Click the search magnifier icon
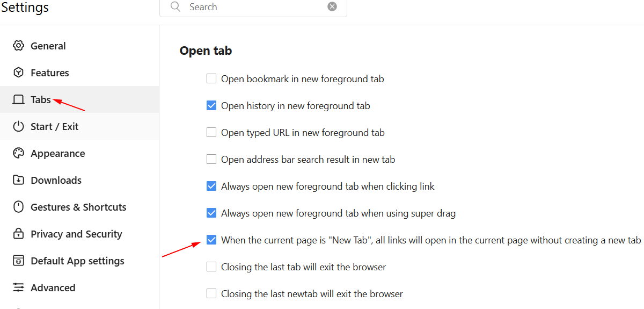This screenshot has width=644, height=309. [175, 6]
